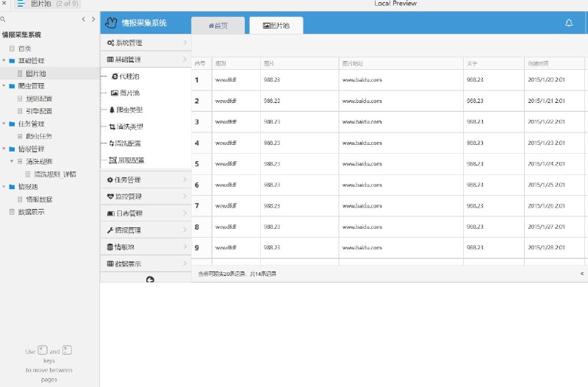The width and height of the screenshot is (588, 387).
Task: Click wewdfdf in row 9
Action: pos(226,247)
